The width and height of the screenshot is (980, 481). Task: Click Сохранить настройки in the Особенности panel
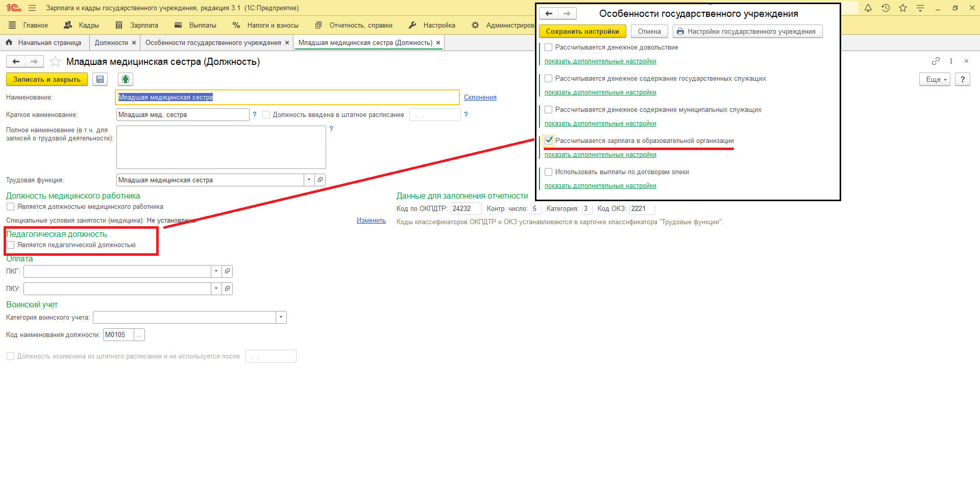(582, 31)
